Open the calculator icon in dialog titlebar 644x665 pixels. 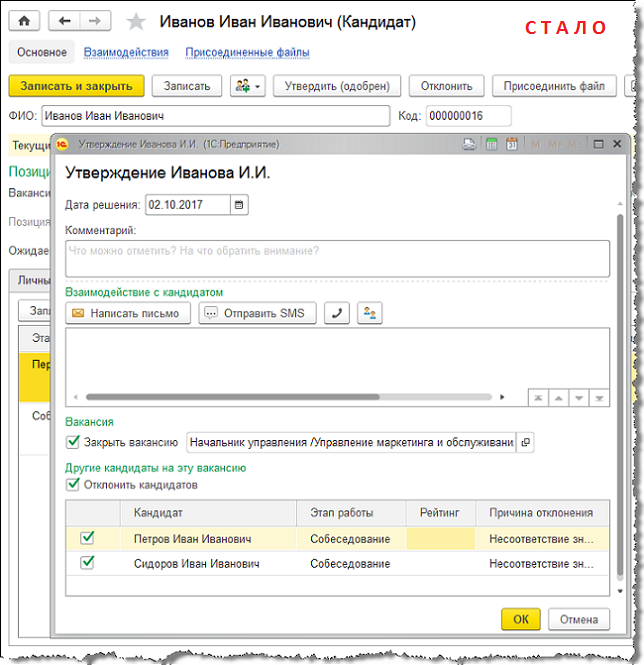click(491, 145)
